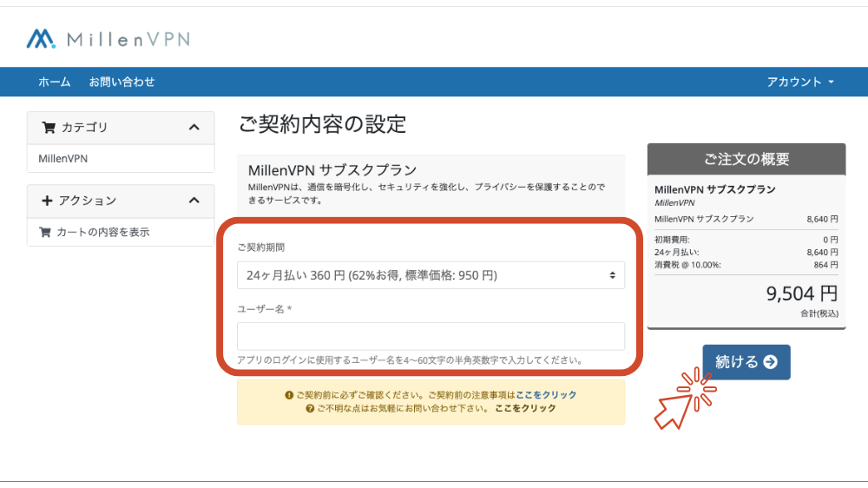Open the カートの内容を表示 link text
The height and width of the screenshot is (488, 868).
pyautogui.click(x=103, y=232)
